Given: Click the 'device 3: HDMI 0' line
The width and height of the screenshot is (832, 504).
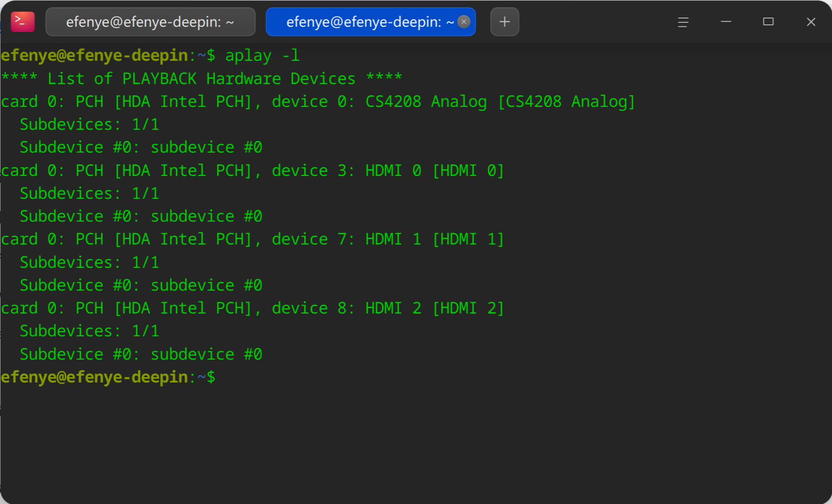Looking at the screenshot, I should [x=253, y=171].
